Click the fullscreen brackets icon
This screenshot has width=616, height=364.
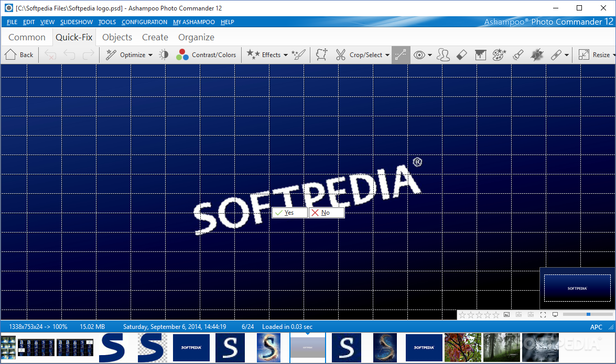coord(543,315)
